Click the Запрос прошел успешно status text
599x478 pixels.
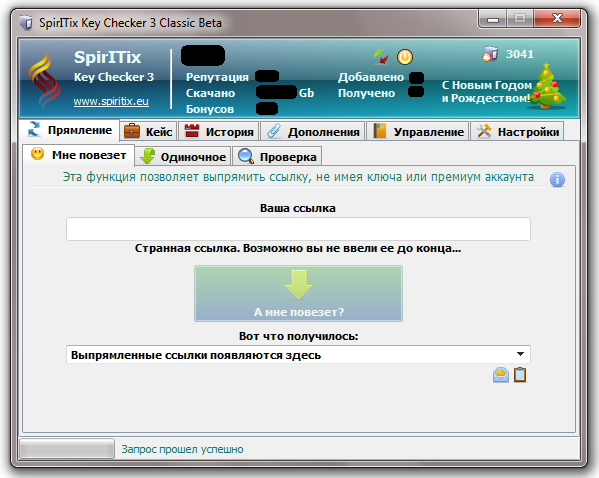point(182,449)
